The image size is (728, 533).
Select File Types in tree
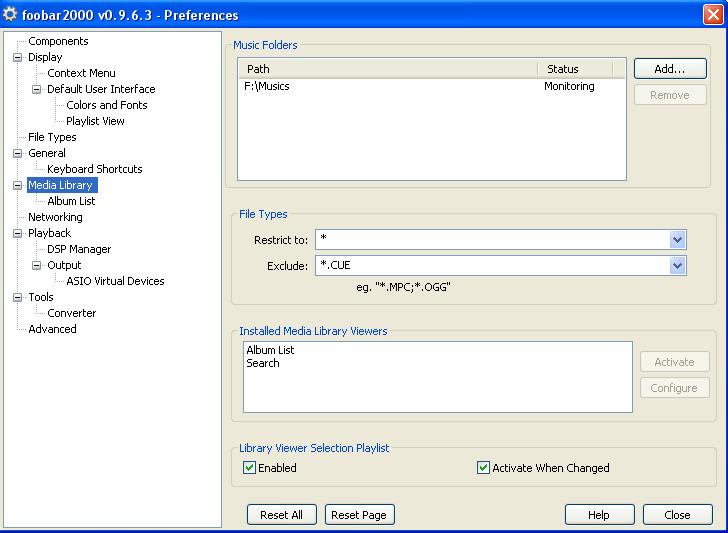pos(52,137)
